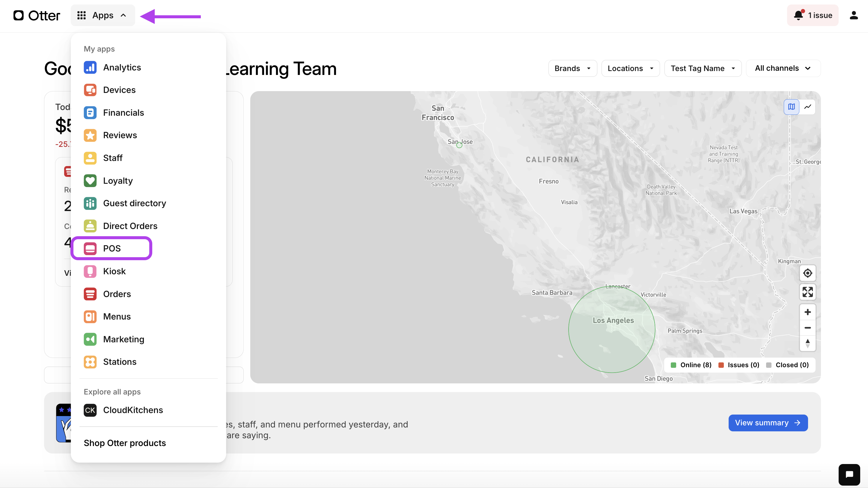Click the Marketing app icon
The height and width of the screenshot is (488, 868).
[90, 339]
